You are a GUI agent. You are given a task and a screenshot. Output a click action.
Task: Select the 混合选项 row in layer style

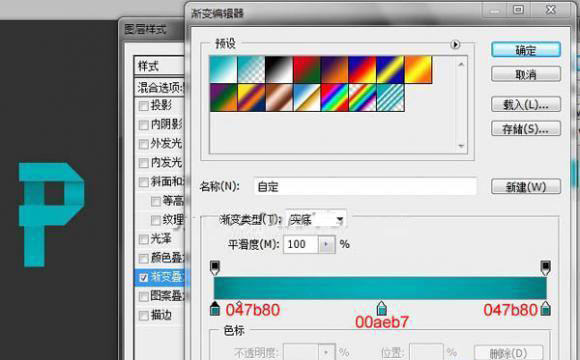coord(160,87)
